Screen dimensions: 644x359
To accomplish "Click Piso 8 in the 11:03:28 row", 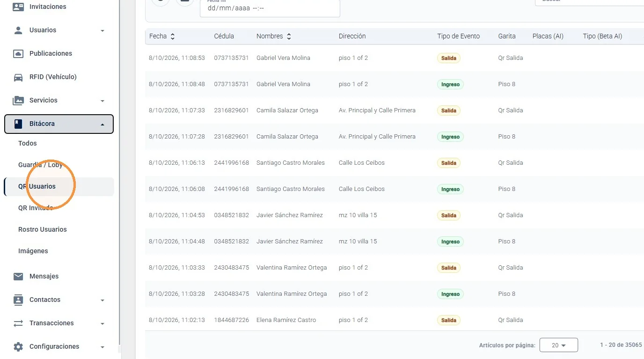I will coord(507,294).
